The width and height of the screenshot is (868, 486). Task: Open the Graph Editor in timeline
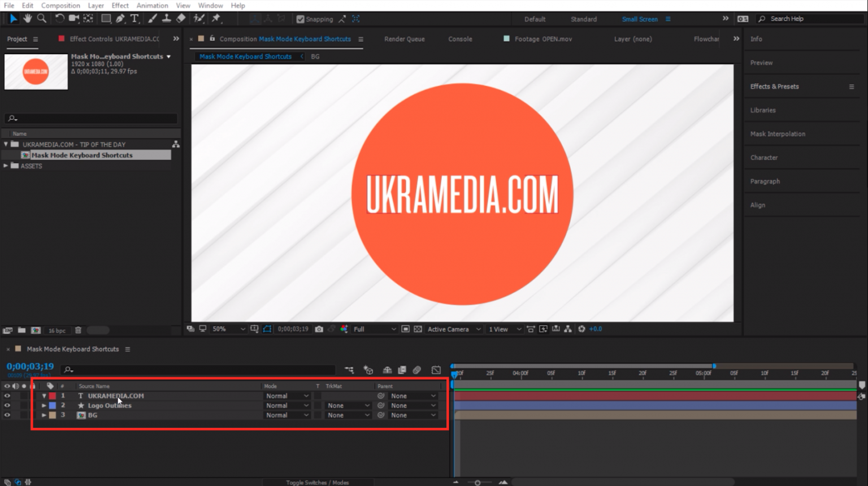tap(436, 370)
